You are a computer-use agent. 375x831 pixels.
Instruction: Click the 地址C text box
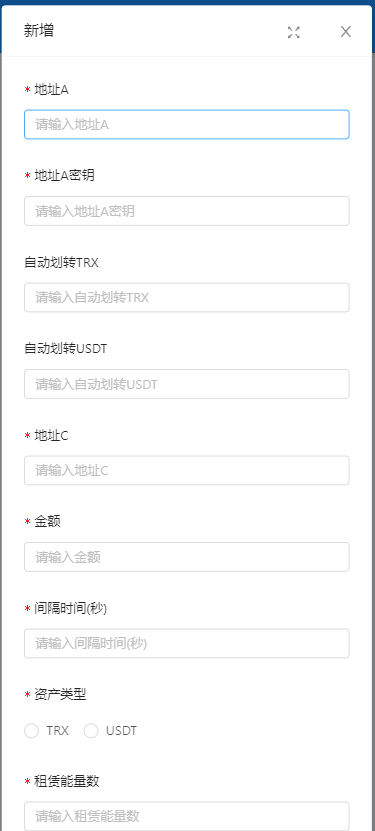pyautogui.click(x=186, y=470)
